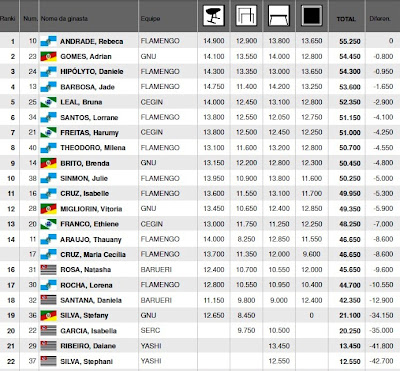This screenshot has height=371, width=400.
Task: Select FREITAS, Harumy name entry
Action: (89, 133)
